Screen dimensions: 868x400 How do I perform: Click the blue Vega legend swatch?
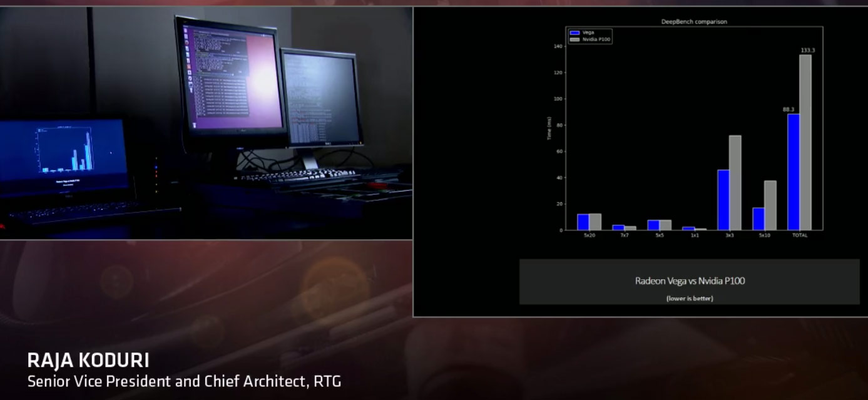coord(575,32)
